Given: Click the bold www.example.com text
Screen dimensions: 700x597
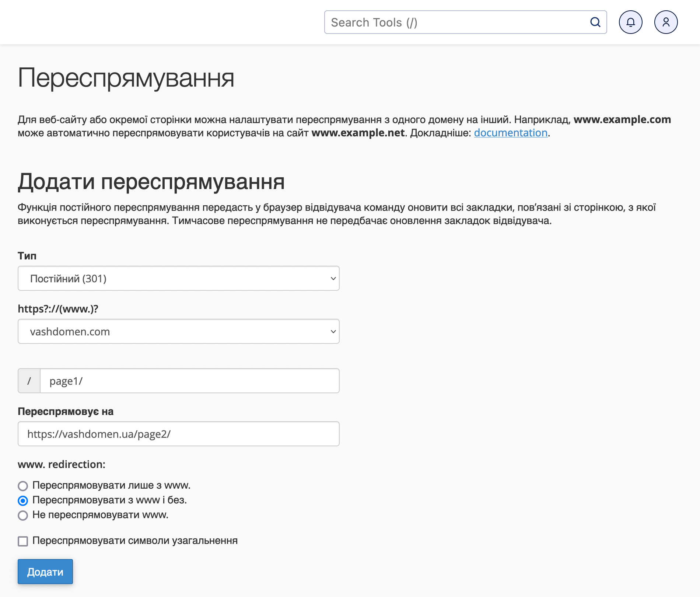Looking at the screenshot, I should click(622, 119).
